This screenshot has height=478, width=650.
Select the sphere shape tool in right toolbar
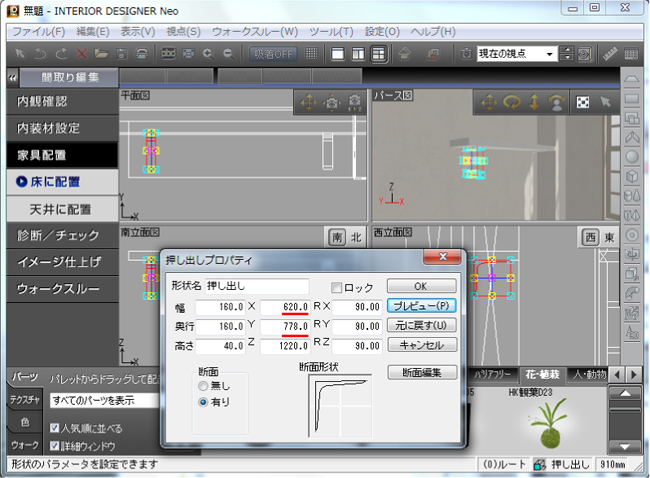click(x=633, y=156)
